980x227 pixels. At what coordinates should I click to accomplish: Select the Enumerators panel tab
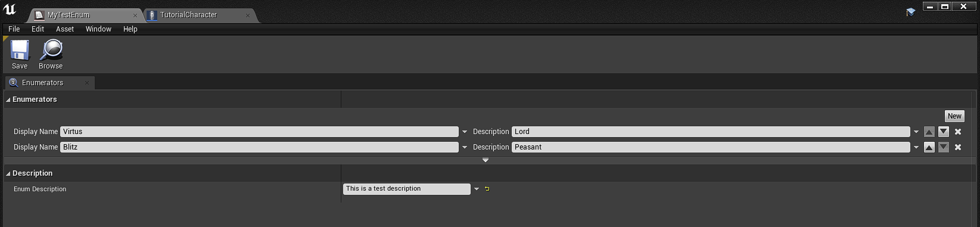[49, 83]
